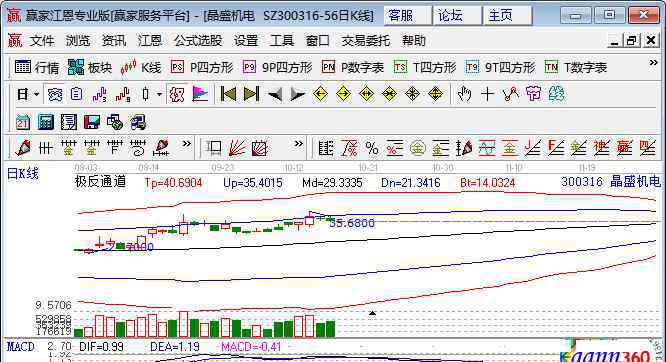The width and height of the screenshot is (666, 362).
Task: Click the blue knot-pattern icon
Action: 55,94
